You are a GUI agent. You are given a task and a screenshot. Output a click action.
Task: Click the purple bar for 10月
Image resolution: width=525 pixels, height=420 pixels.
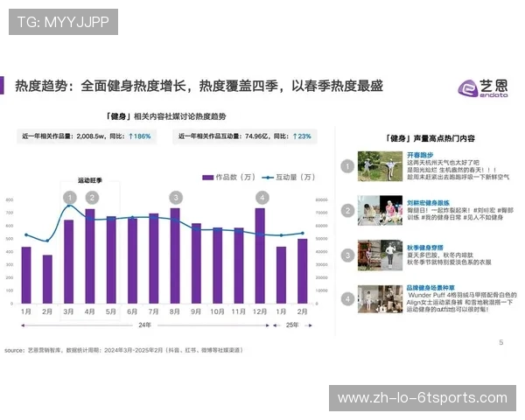[218, 266]
